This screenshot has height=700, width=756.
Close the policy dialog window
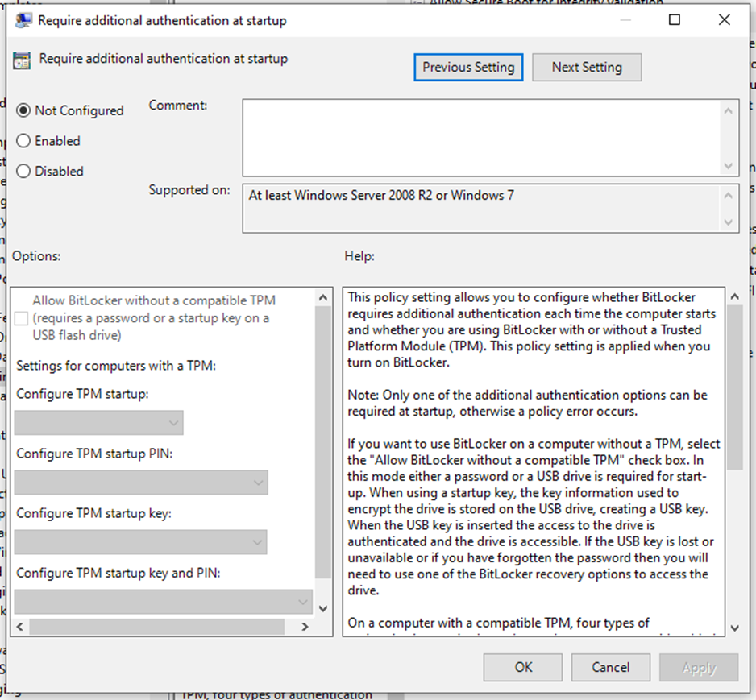(x=725, y=20)
